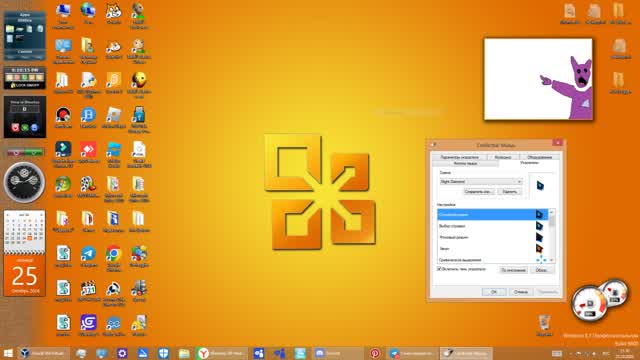Viewport: 640px width, 360px height.
Task: Toggle 'Включить тень указателя' pointer shadow checkbox
Action: point(439,269)
